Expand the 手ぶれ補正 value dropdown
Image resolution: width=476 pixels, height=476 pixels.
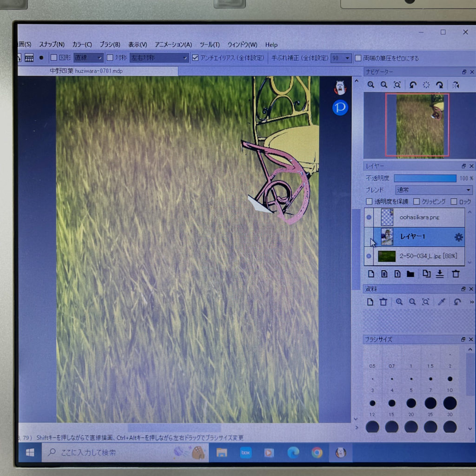tap(347, 59)
